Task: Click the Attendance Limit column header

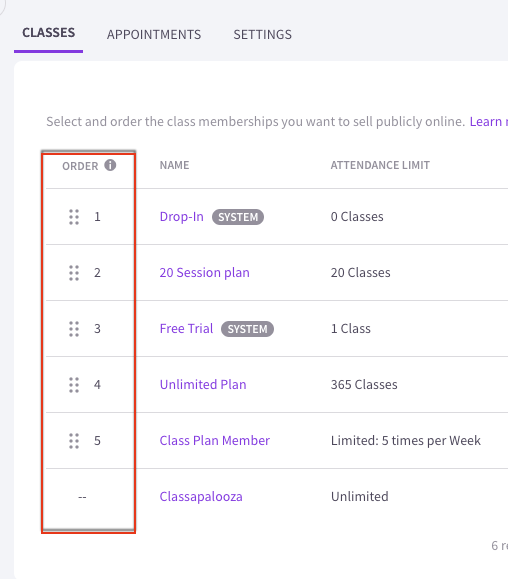Action: point(380,165)
